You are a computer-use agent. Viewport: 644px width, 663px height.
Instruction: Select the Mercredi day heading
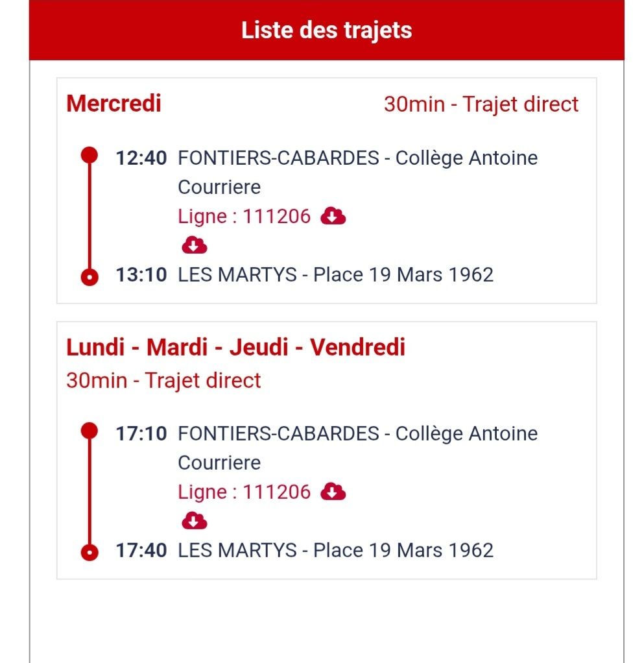tap(114, 104)
